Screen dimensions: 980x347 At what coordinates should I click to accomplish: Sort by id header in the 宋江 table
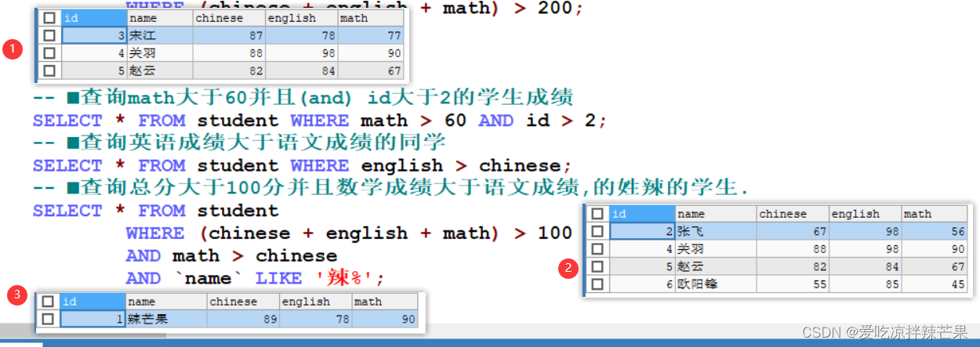(x=93, y=17)
